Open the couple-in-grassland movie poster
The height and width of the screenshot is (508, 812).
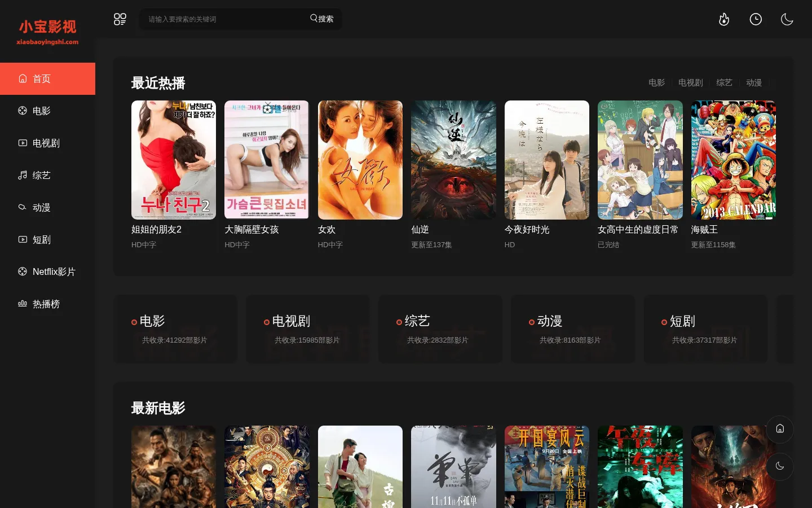pos(360,467)
